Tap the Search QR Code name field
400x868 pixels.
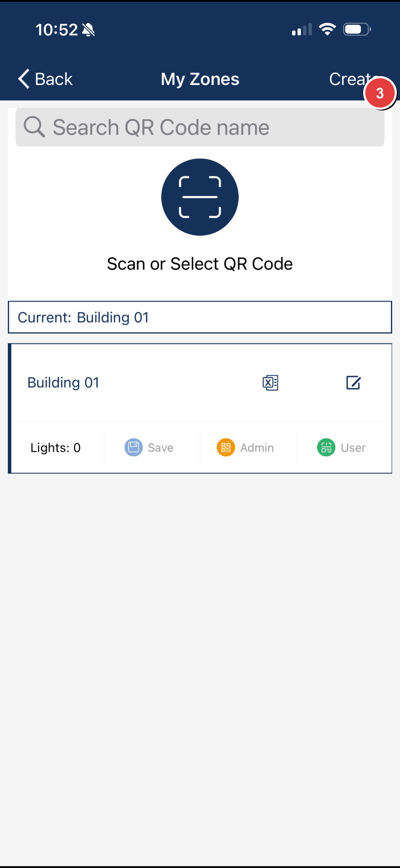click(200, 127)
